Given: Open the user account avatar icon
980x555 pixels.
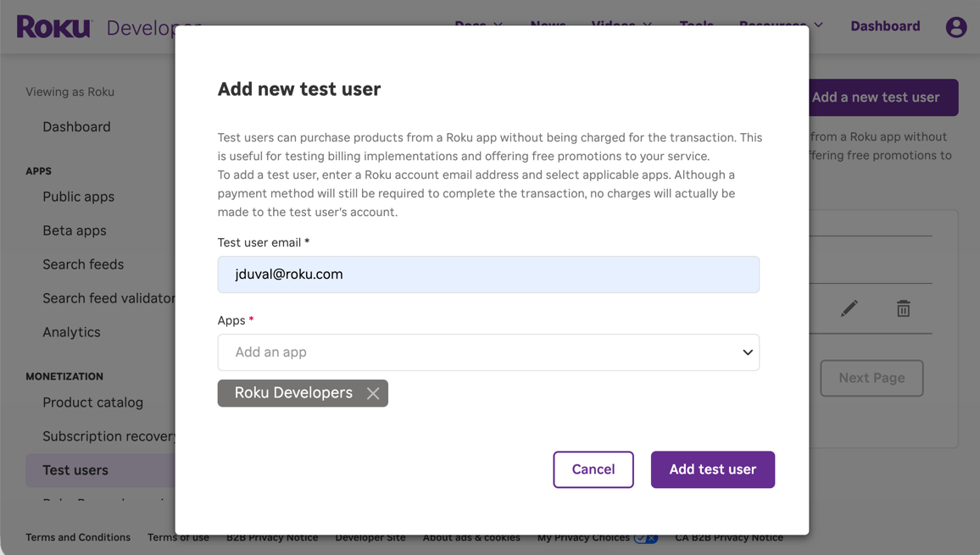Looking at the screenshot, I should point(955,27).
